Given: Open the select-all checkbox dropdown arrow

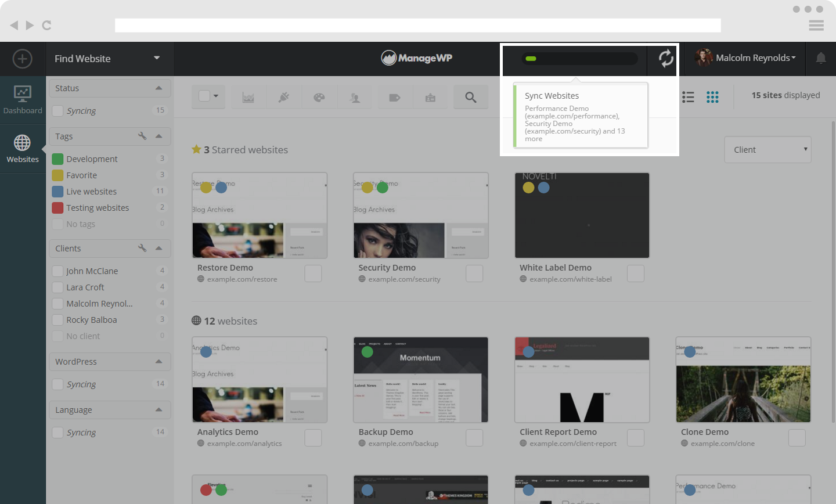Looking at the screenshot, I should (216, 96).
